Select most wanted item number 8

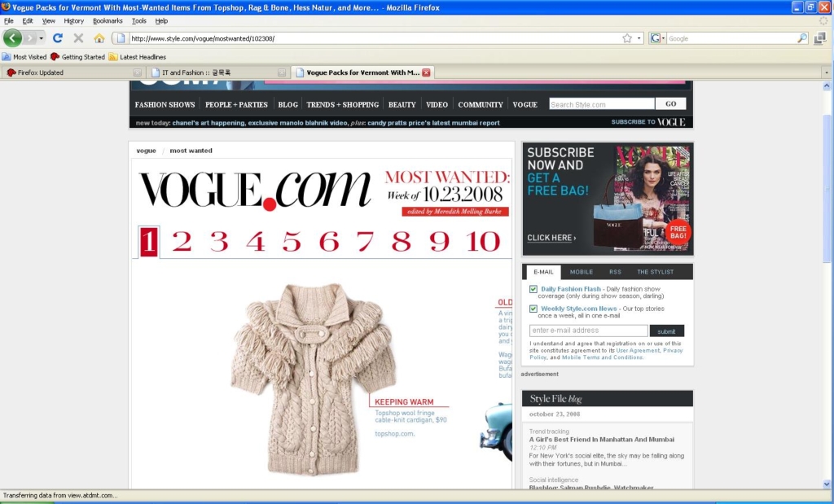pos(402,241)
